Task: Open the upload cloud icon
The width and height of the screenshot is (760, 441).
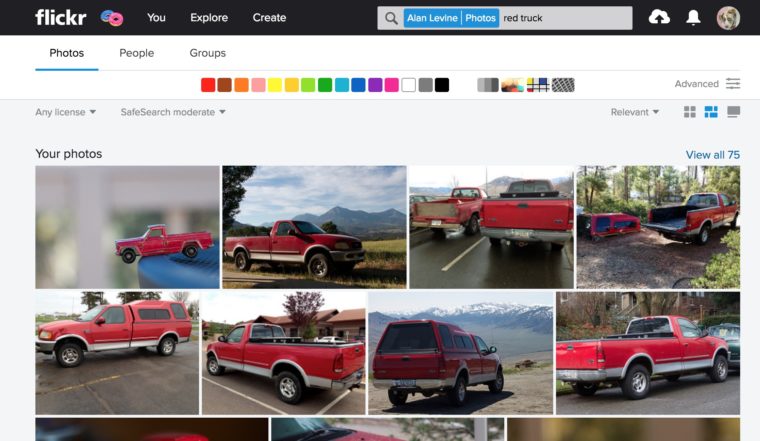Action: (659, 17)
